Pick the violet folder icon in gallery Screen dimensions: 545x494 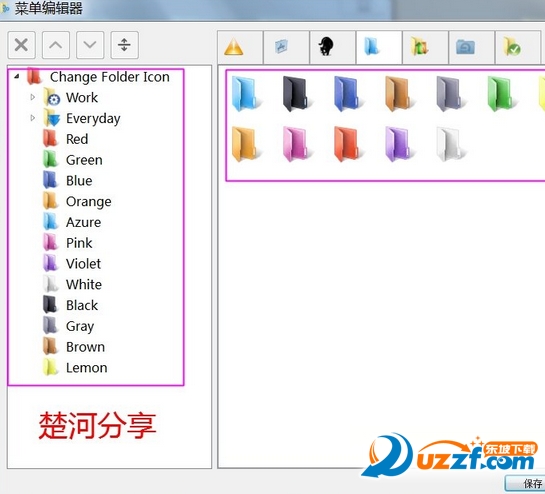(x=399, y=144)
